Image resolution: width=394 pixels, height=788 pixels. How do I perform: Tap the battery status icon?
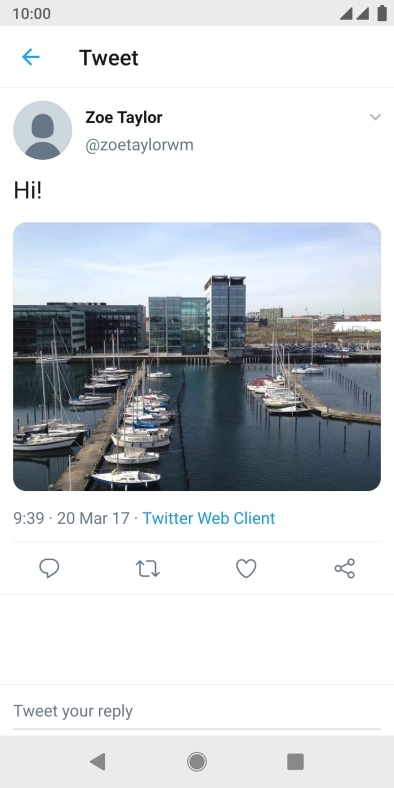coord(382,13)
